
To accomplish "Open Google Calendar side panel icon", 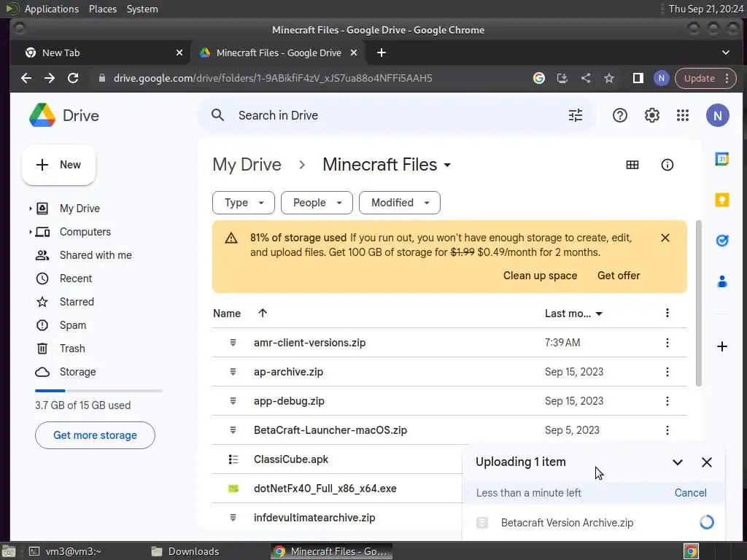I will coord(721,158).
